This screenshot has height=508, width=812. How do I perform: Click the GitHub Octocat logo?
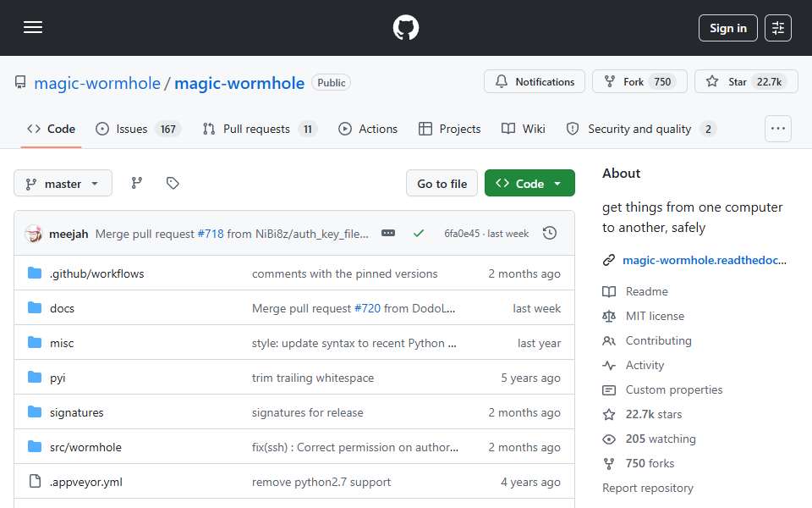[x=405, y=27]
